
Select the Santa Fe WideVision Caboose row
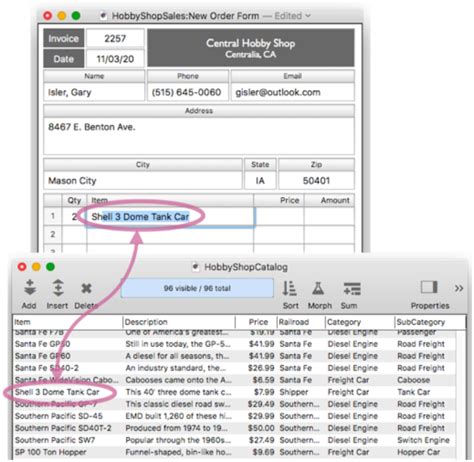(x=235, y=380)
